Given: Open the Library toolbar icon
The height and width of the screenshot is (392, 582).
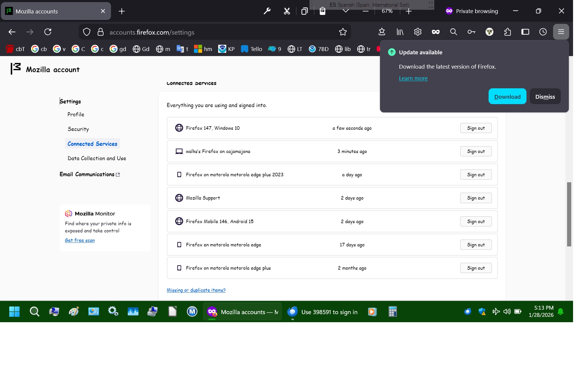Looking at the screenshot, I should 400,32.
